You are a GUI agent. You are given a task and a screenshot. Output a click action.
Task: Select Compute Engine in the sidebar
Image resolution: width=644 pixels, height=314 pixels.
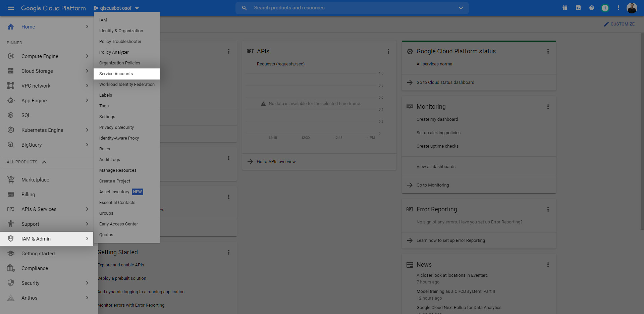[40, 56]
